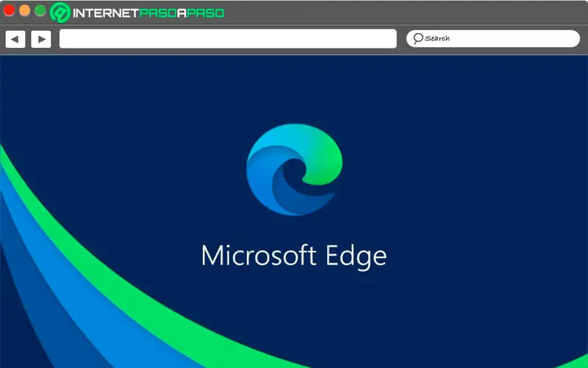Screen dimensions: 588x368
Task: Close the window with the red button
Action: [x=9, y=10]
